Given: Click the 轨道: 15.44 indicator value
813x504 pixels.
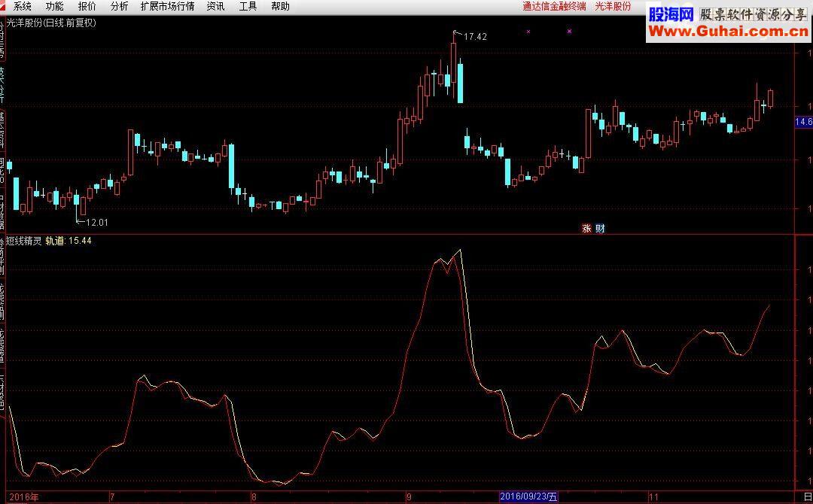Looking at the screenshot, I should [69, 241].
